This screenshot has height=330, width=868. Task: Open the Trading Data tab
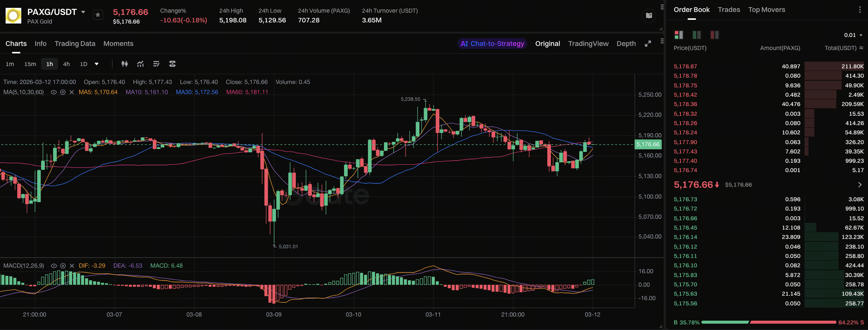(x=75, y=44)
